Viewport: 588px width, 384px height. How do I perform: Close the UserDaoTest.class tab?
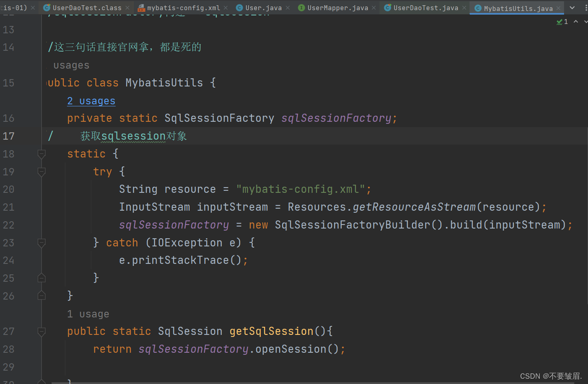pos(127,8)
